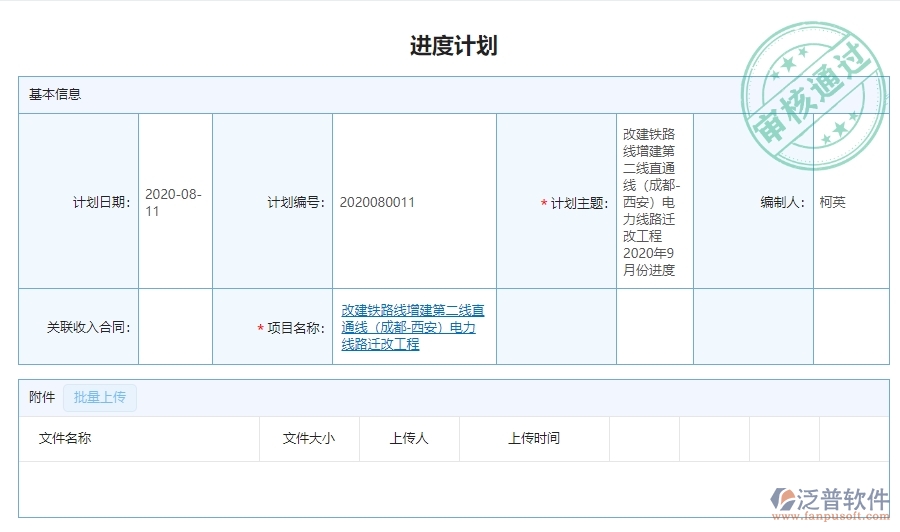Click the 计划日期 label

pos(102,203)
